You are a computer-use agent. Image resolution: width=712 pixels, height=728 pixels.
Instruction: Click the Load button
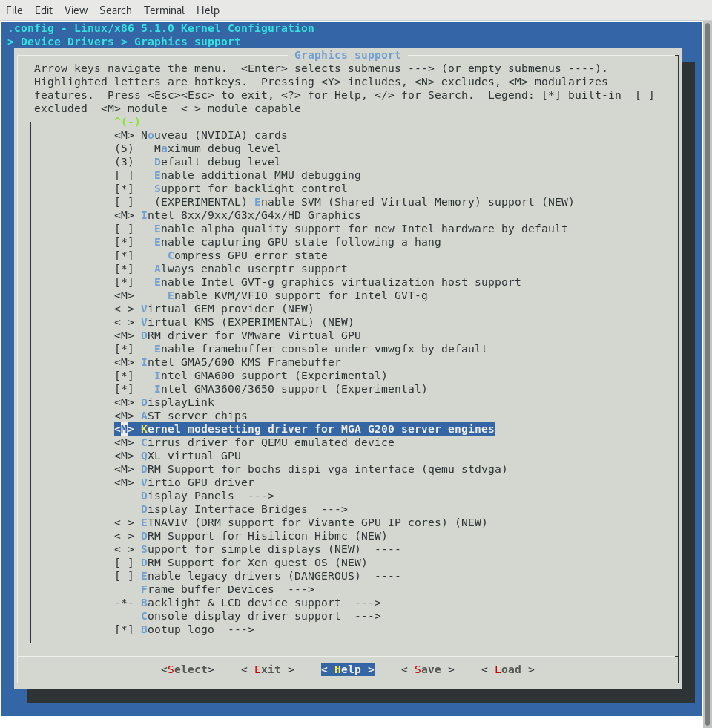coord(507,669)
